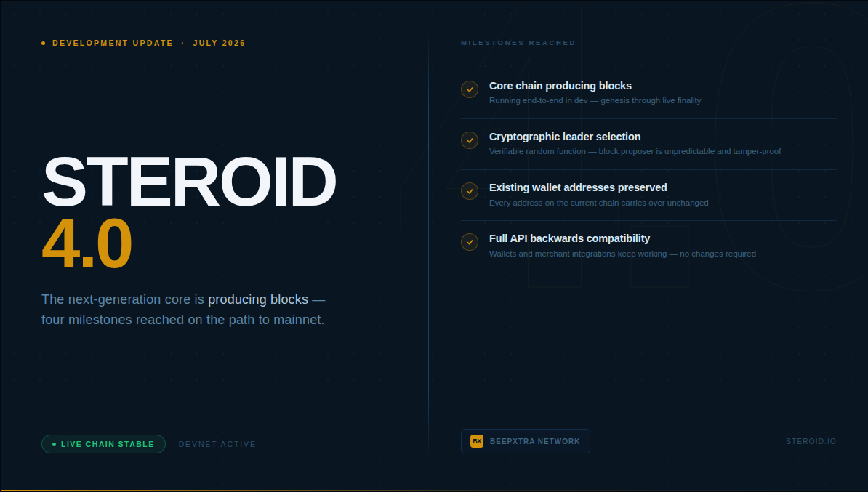Click Verifiable random function description text
868x492 pixels.
(635, 151)
